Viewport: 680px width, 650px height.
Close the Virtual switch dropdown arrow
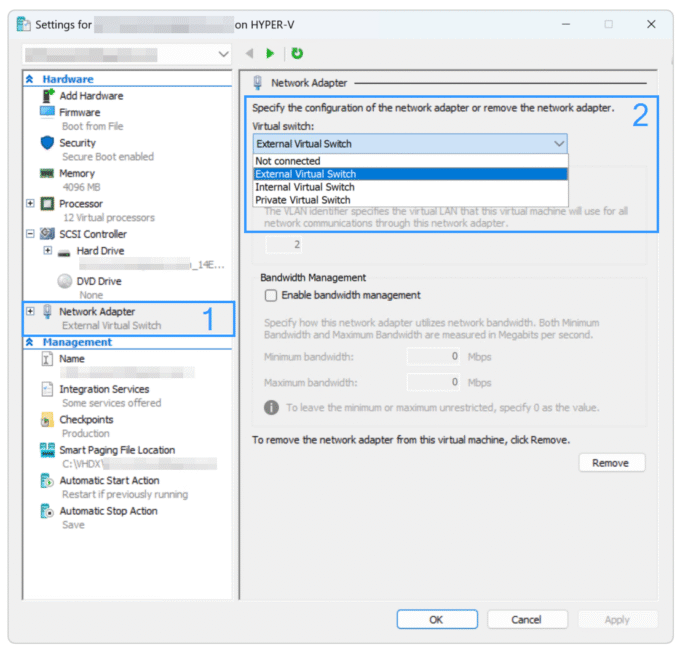pos(559,144)
